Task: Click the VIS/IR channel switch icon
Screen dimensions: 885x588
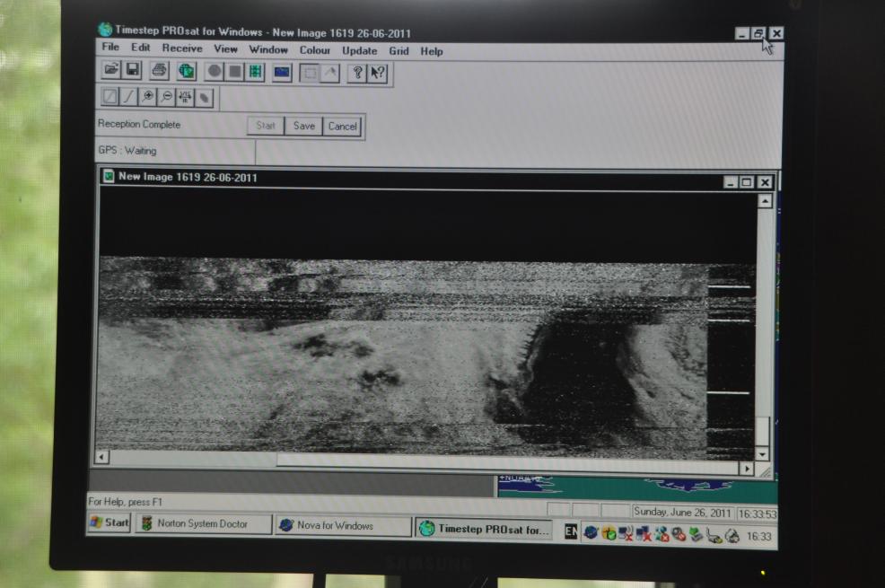Action: tap(185, 98)
